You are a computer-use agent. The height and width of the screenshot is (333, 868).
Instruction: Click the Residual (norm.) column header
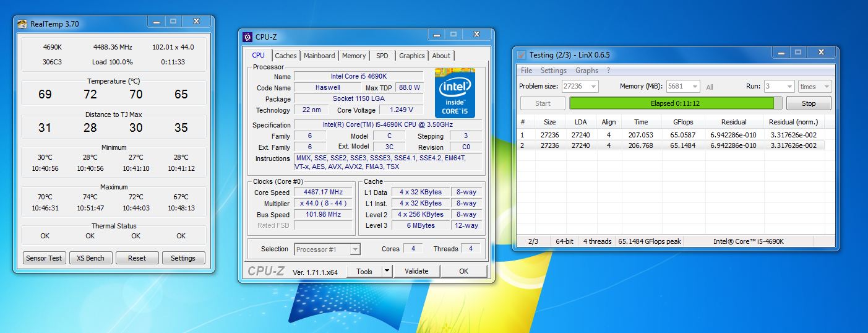(793, 122)
